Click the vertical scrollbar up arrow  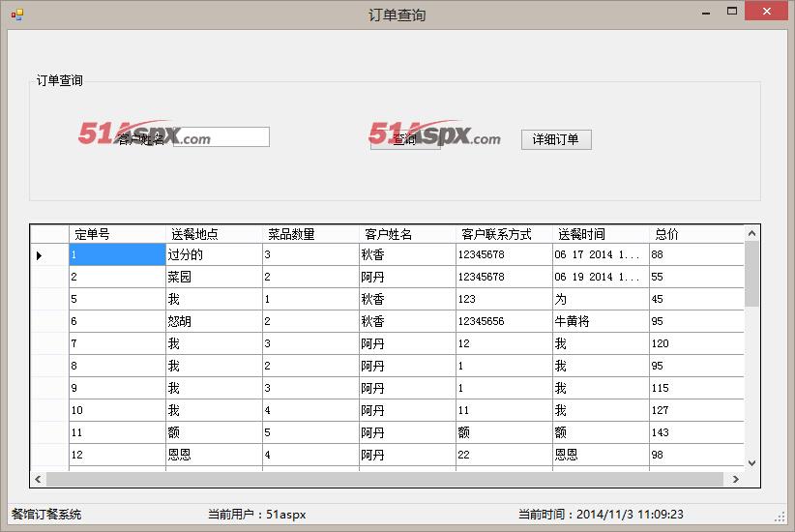point(751,233)
